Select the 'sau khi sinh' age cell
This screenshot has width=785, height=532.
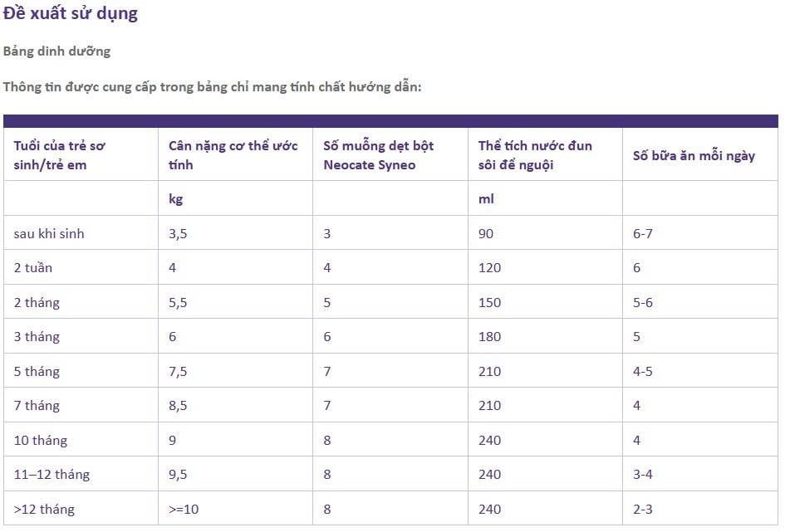coord(49,234)
